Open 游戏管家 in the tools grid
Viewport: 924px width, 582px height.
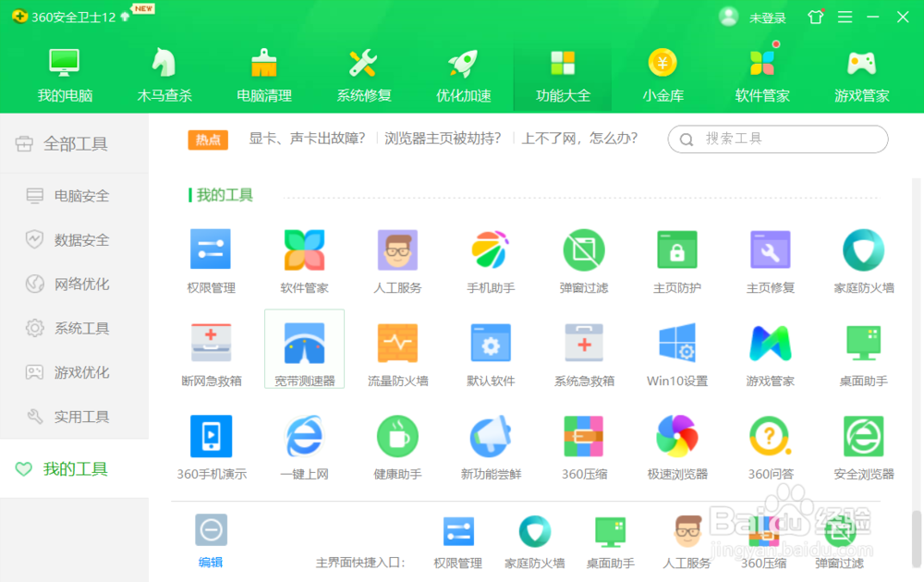(771, 354)
